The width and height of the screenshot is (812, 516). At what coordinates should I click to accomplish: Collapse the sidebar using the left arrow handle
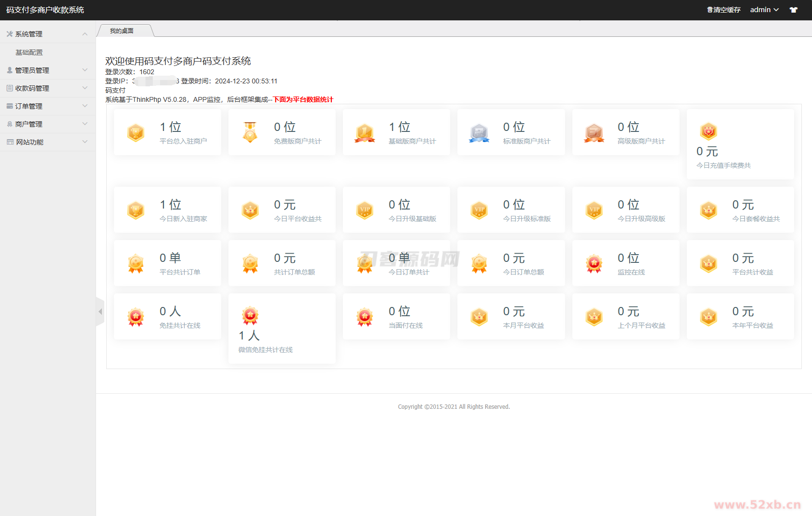(x=100, y=312)
